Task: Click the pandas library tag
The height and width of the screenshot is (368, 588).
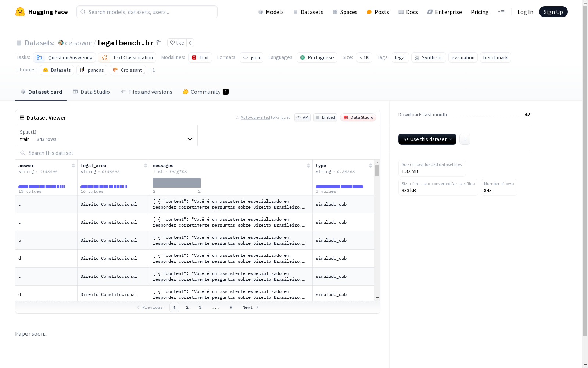Action: click(x=92, y=70)
